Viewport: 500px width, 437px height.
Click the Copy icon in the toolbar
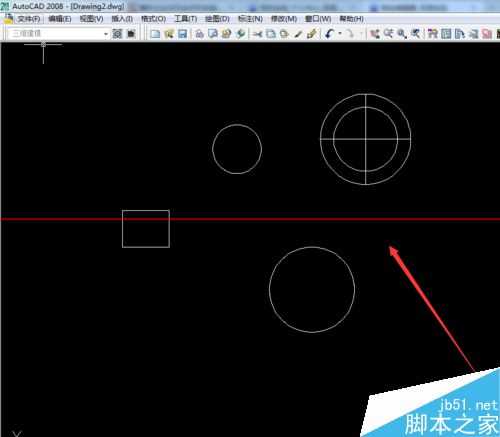(271, 34)
